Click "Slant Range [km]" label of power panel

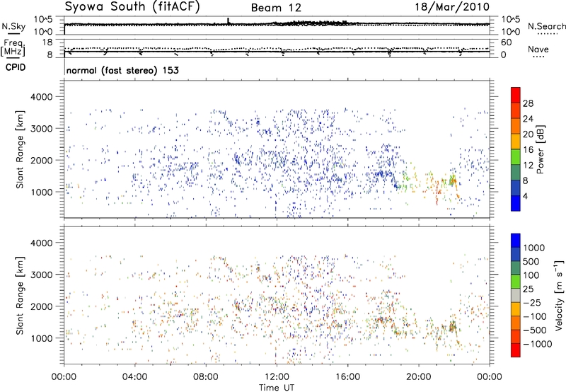(20, 149)
